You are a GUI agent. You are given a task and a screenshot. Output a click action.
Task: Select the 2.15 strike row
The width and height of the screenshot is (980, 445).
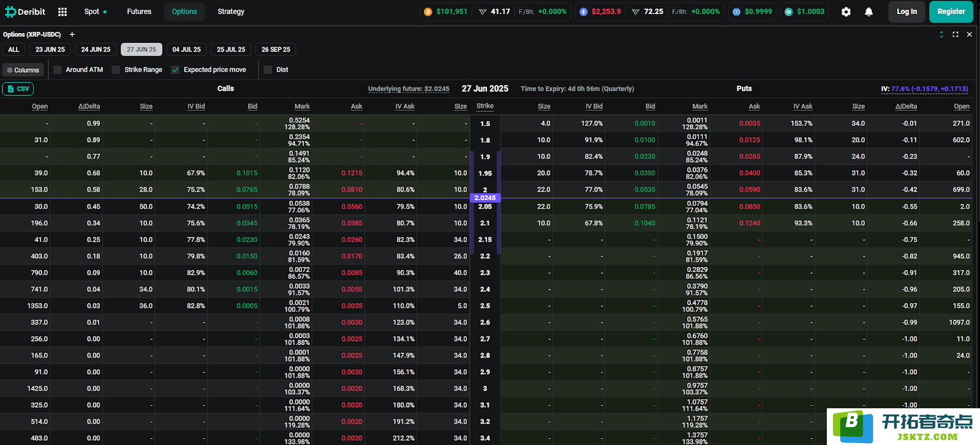(x=485, y=240)
